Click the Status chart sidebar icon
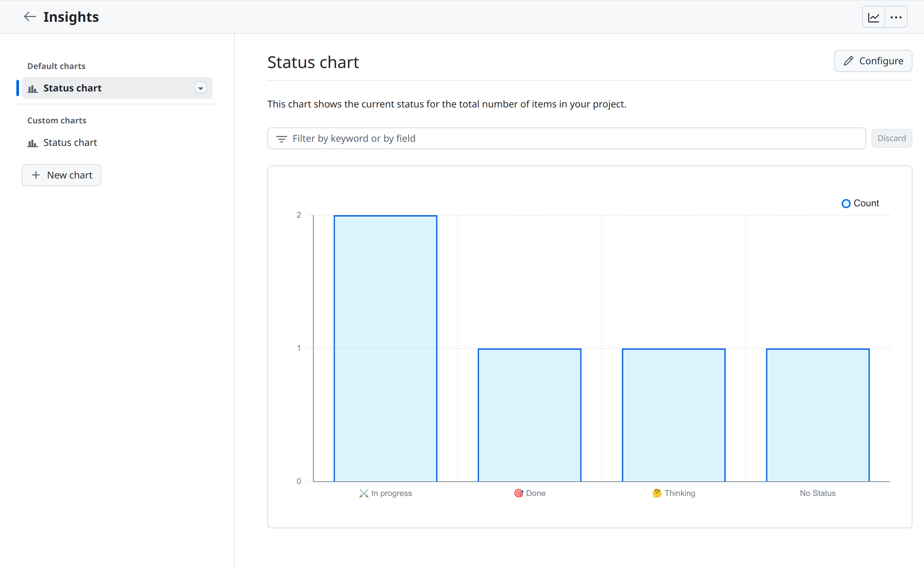The height and width of the screenshot is (567, 924). tap(32, 88)
